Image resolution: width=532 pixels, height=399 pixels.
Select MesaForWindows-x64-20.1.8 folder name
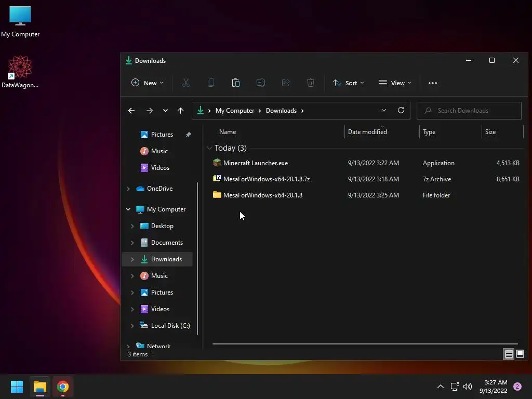coord(262,195)
